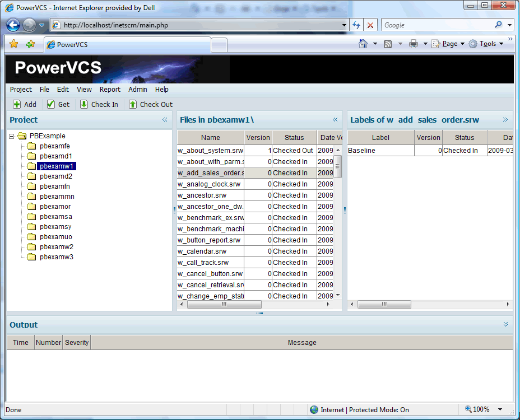The width and height of the screenshot is (520, 420).
Task: Sort files by the Name column header
Action: point(211,138)
